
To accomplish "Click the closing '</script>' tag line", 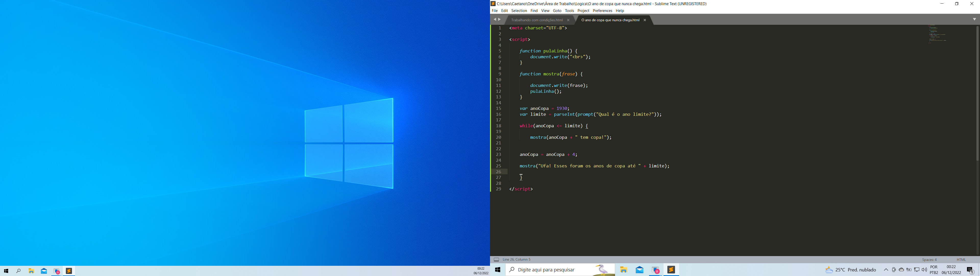I will pyautogui.click(x=521, y=189).
